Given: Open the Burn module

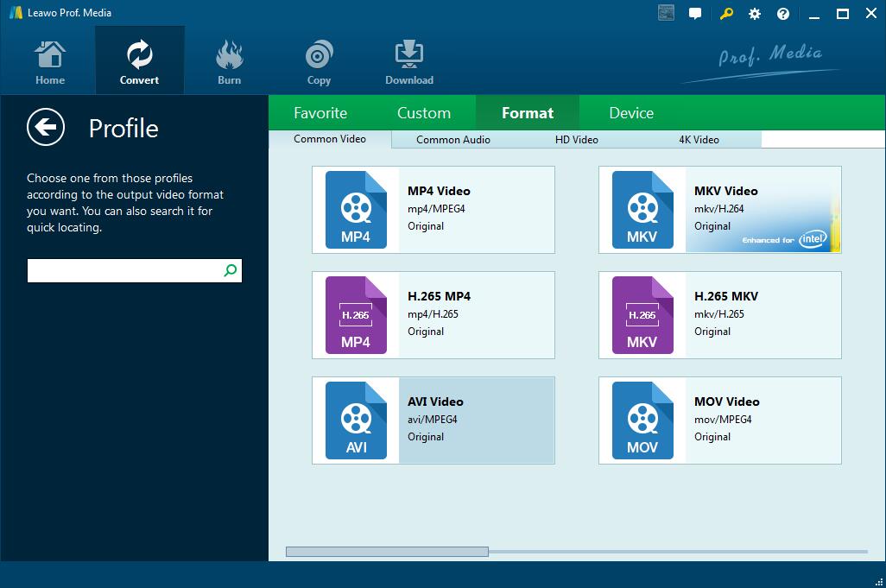Looking at the screenshot, I should 229,62.
